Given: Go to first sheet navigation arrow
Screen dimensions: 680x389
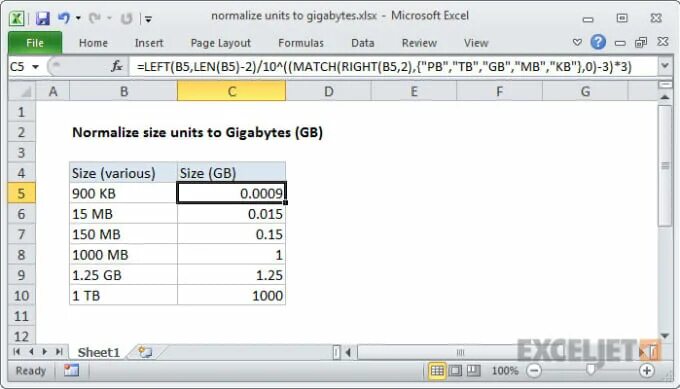Looking at the screenshot, I should [16, 352].
